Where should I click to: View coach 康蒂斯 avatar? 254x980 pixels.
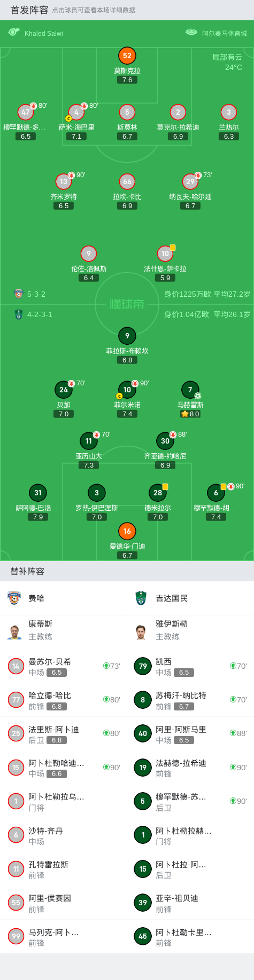point(14,631)
